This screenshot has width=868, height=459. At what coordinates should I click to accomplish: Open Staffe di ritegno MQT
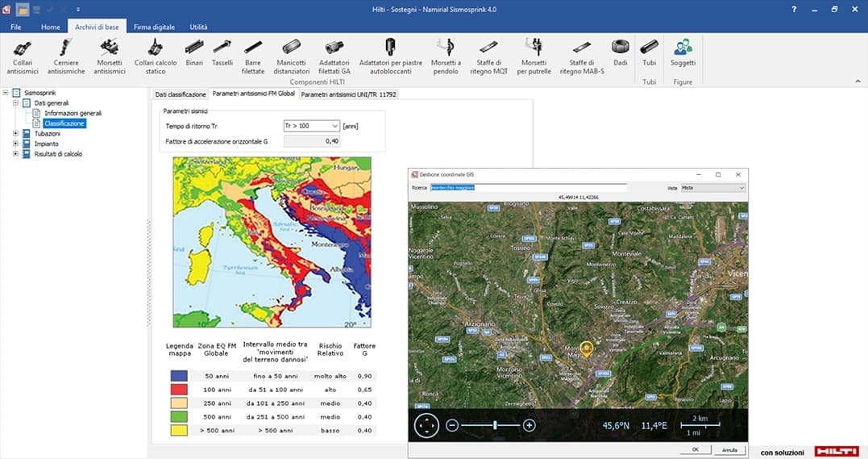(x=488, y=56)
